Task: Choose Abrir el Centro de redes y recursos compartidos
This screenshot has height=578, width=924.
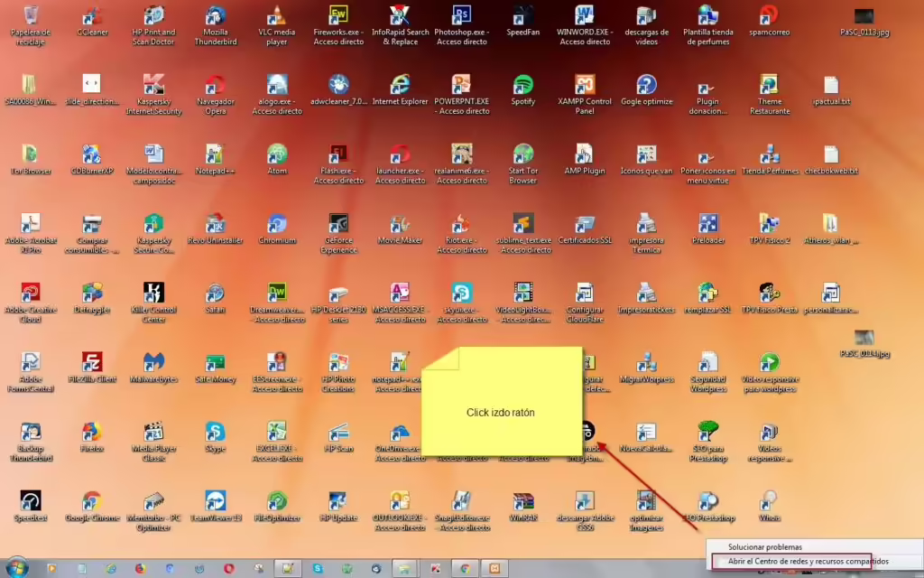Action: click(808, 561)
